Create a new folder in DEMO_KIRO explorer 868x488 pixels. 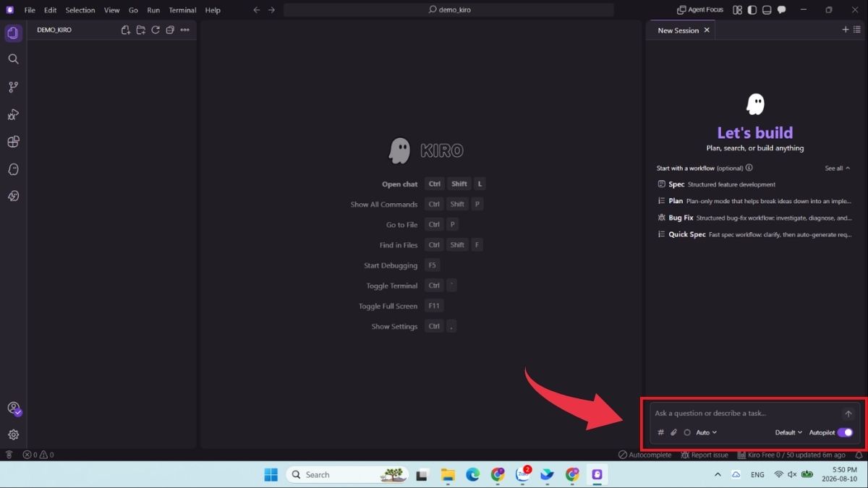point(140,30)
